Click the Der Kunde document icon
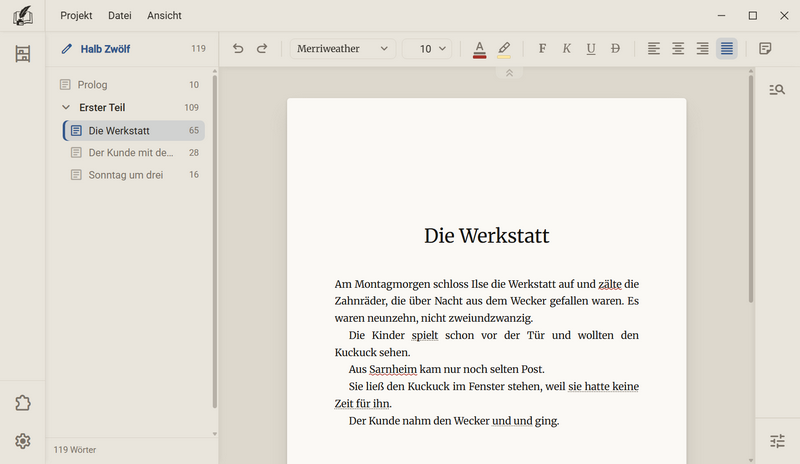Screen dimensions: 800x464 click(76, 153)
